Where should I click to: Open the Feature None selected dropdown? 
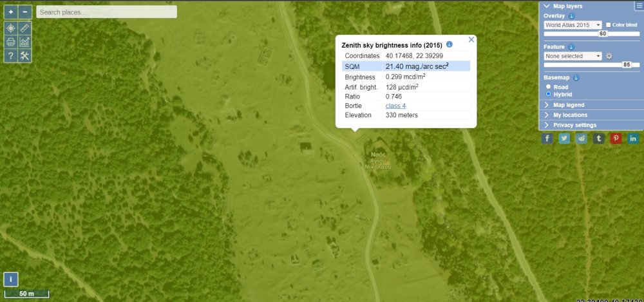[x=573, y=56]
